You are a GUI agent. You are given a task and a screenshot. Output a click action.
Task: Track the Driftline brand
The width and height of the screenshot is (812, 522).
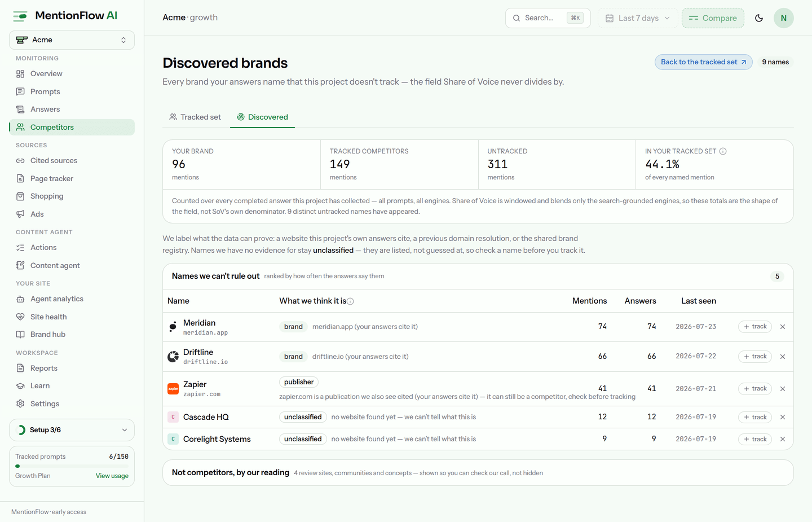[755, 357]
